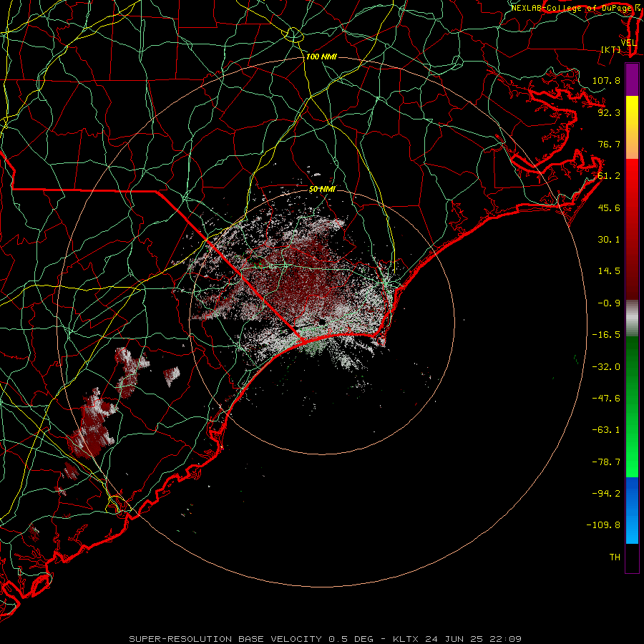Click the -94.2 value on velocity scale
Image resolution: width=644 pixels, height=644 pixels.
pyautogui.click(x=606, y=494)
